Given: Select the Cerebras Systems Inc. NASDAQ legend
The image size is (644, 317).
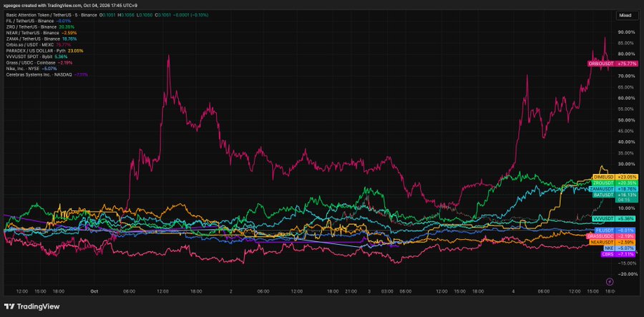Looking at the screenshot, I should coord(47,74).
